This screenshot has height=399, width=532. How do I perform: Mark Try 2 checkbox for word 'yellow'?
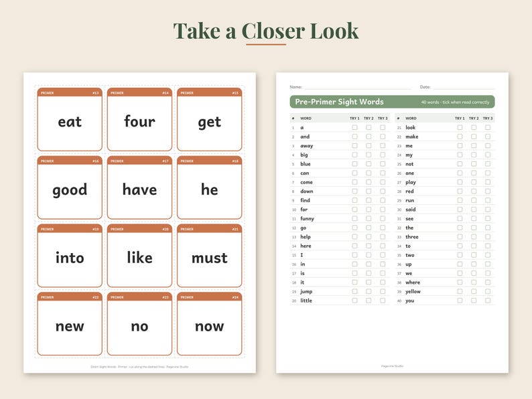tap(474, 291)
